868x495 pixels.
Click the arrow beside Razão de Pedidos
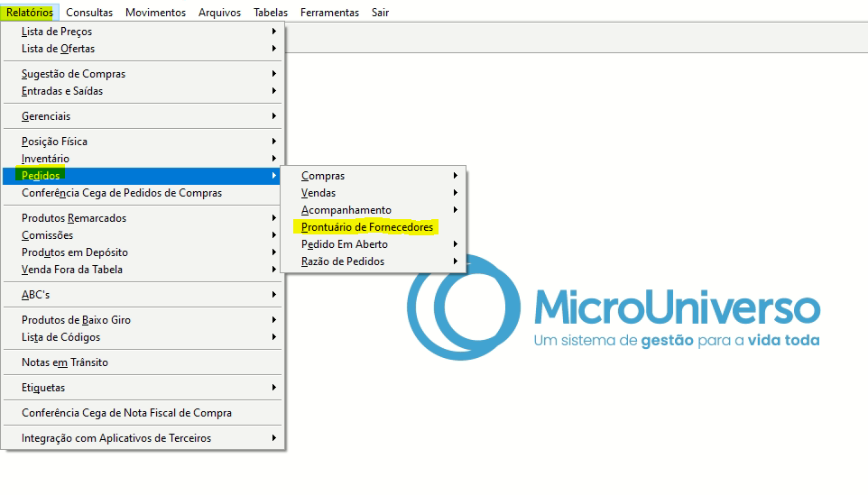[455, 261]
